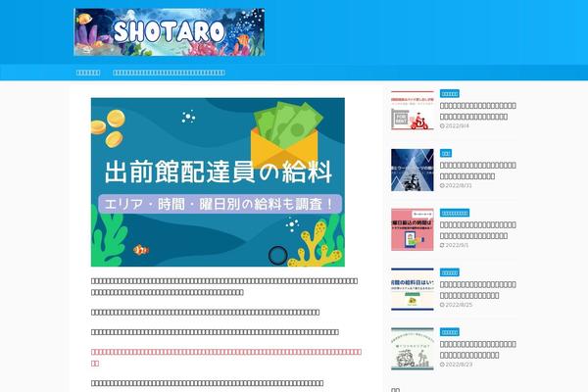This screenshot has width=588, height=392.
Task: Open the post title dated 2022/9/1
Action: tap(478, 230)
